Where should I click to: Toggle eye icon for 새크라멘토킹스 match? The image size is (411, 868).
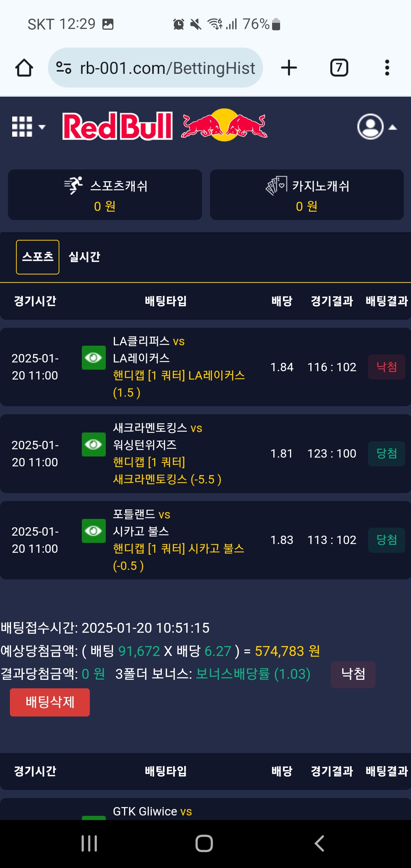(x=94, y=444)
